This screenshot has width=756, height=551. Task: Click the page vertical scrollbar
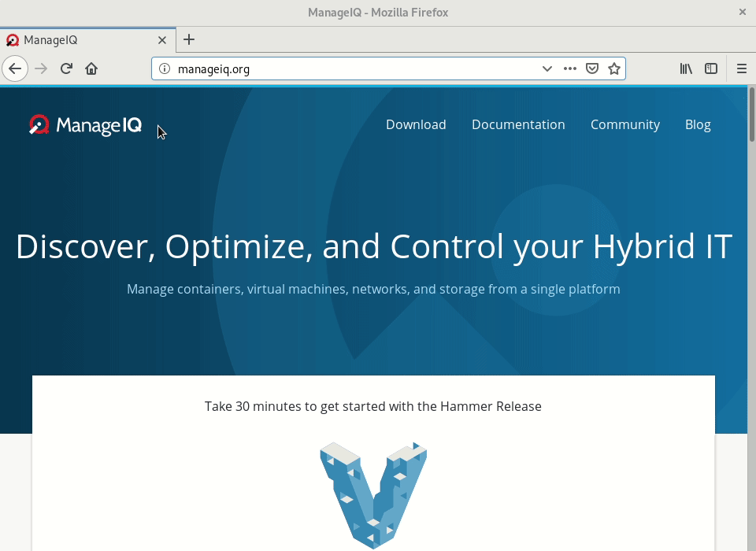pos(751,315)
